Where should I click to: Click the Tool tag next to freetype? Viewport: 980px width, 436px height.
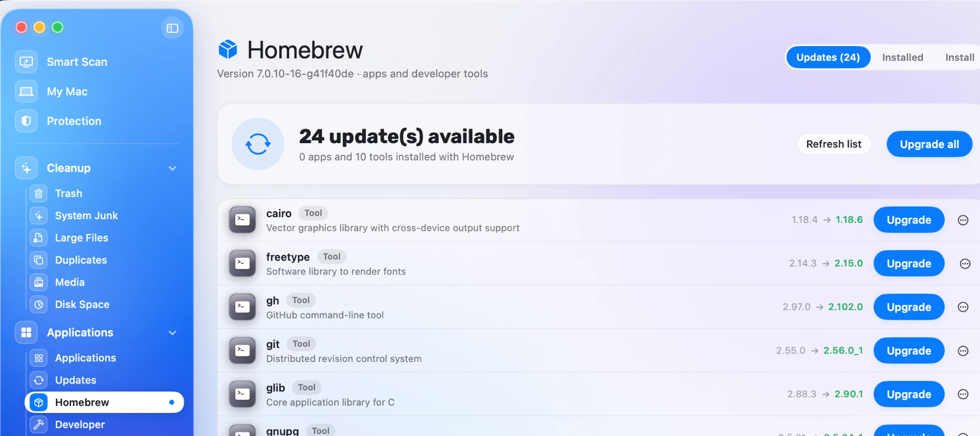point(332,256)
